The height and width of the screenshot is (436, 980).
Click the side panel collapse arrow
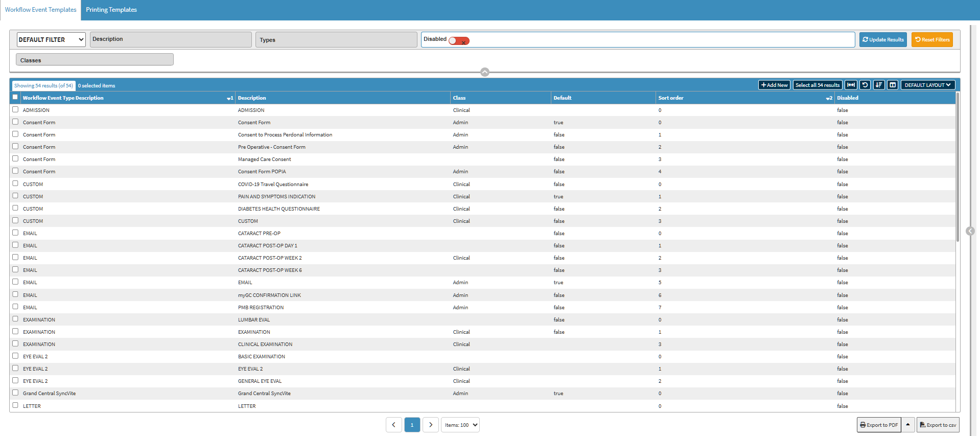click(x=970, y=231)
